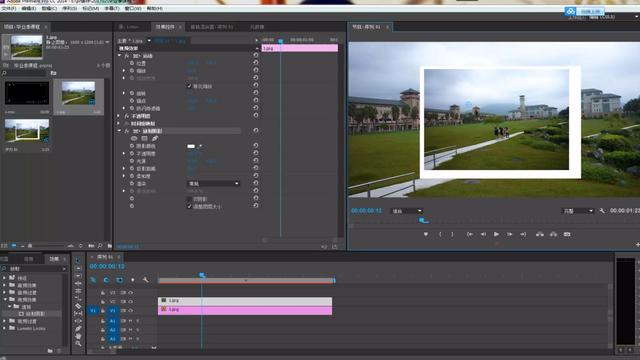This screenshot has height=360, width=640.
Task: Play the sequence in program monitor
Action: pos(496,234)
